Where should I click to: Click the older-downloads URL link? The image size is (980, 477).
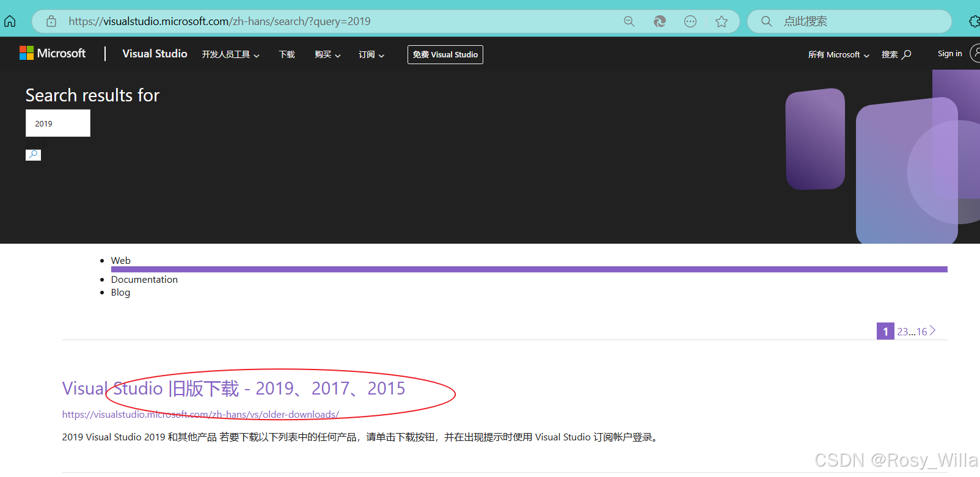click(x=200, y=414)
